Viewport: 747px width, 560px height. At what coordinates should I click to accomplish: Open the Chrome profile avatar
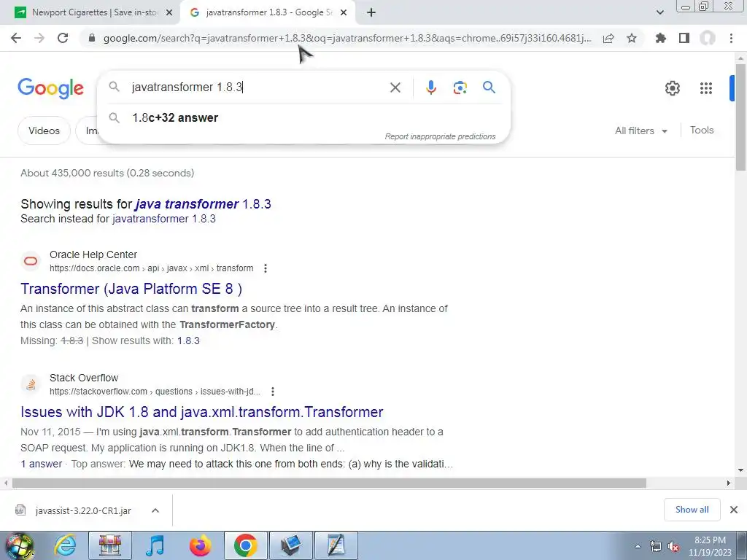click(x=708, y=38)
